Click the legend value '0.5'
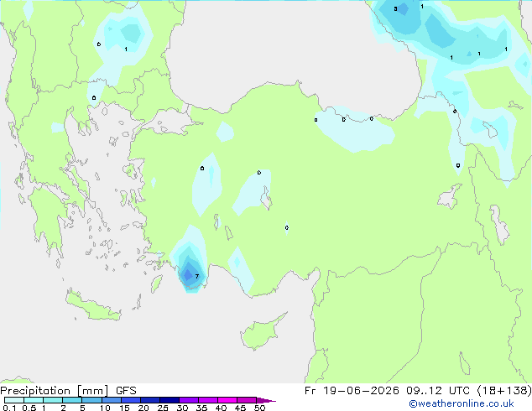Screen dimensions: 532x411 [29, 408]
